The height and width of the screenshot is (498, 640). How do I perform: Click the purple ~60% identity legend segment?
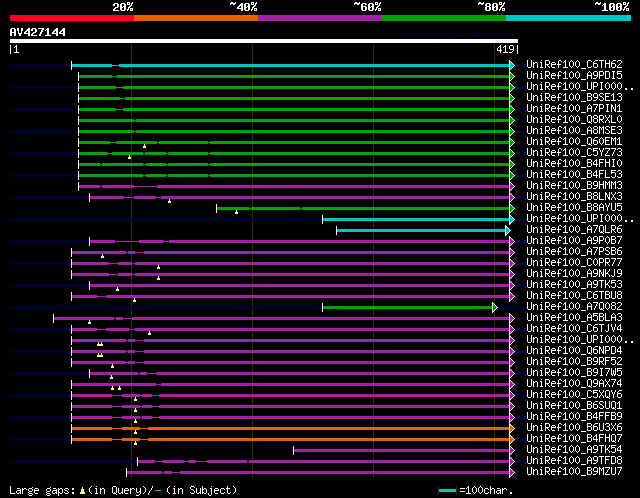pos(320,18)
